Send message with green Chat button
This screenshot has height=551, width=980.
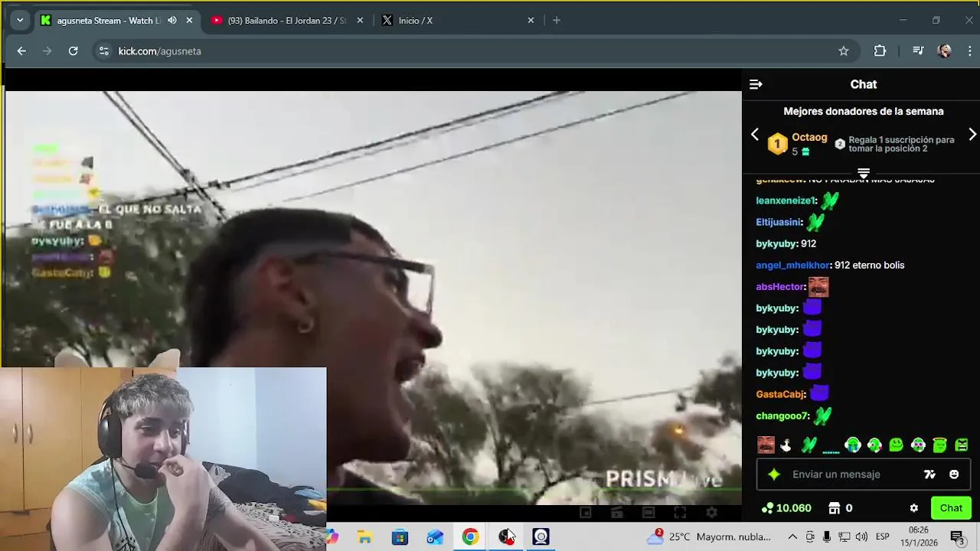coord(951,508)
